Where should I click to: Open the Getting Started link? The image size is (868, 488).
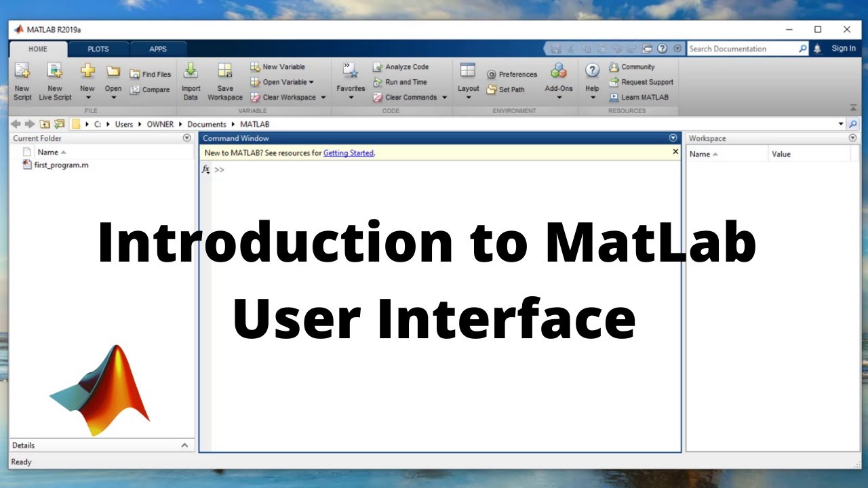[349, 153]
